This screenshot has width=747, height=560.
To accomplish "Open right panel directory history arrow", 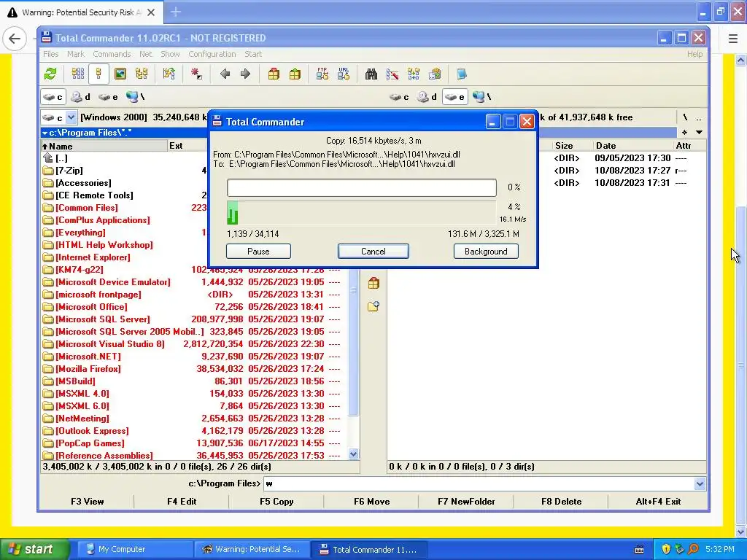I will 699,133.
